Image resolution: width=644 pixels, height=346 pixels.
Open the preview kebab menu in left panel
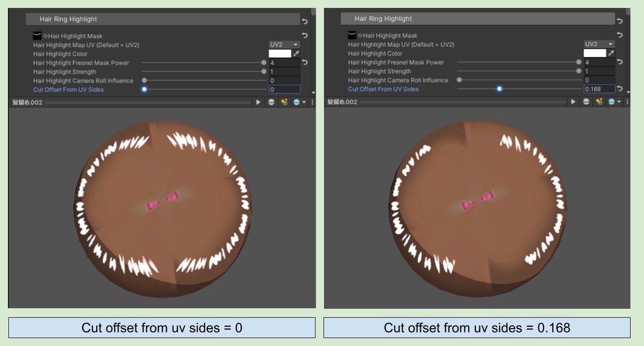[312, 102]
